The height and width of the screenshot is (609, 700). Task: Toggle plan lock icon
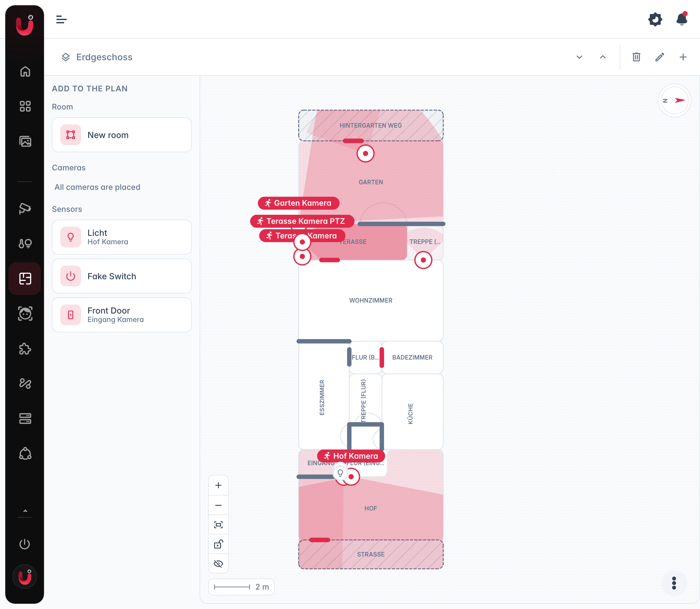[218, 544]
